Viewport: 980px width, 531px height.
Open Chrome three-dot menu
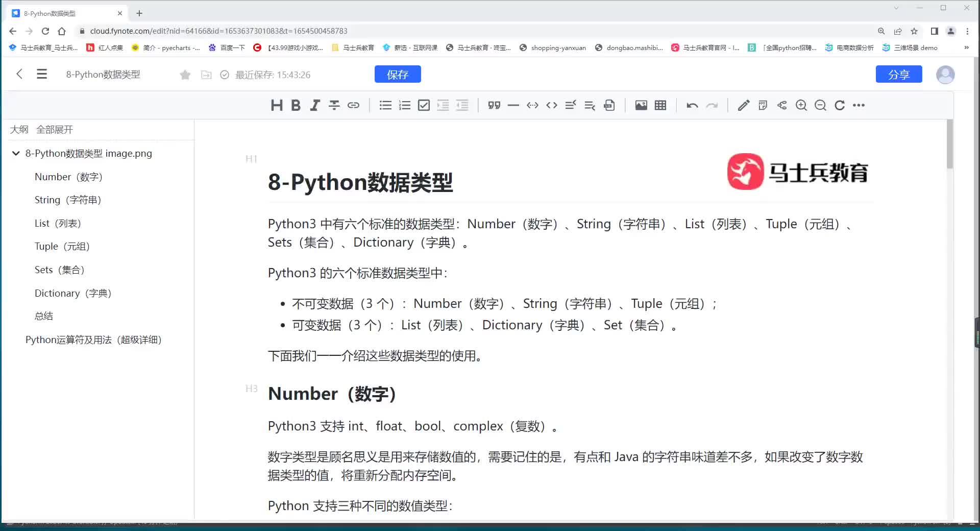(x=967, y=31)
